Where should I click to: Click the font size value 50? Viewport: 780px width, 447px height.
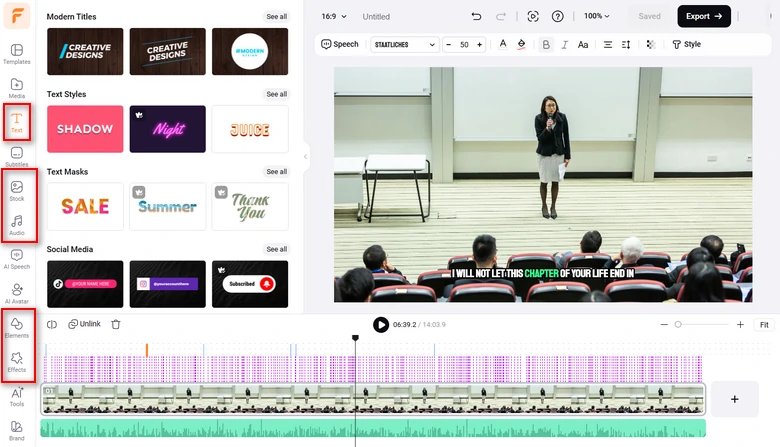coord(464,45)
